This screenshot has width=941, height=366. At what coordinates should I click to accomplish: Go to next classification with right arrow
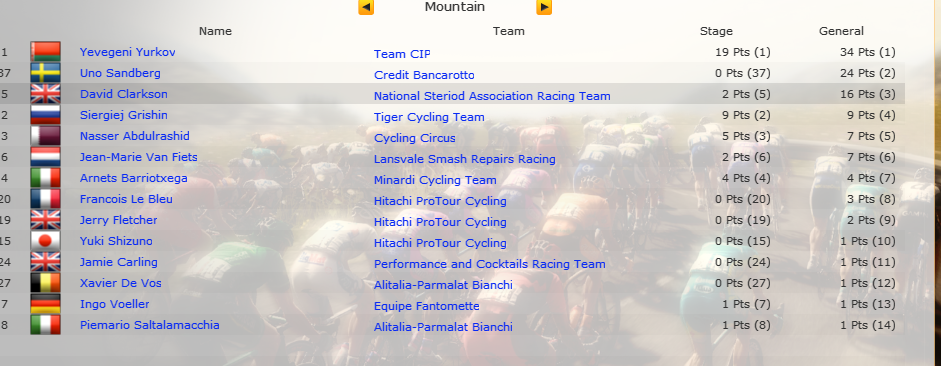point(544,7)
